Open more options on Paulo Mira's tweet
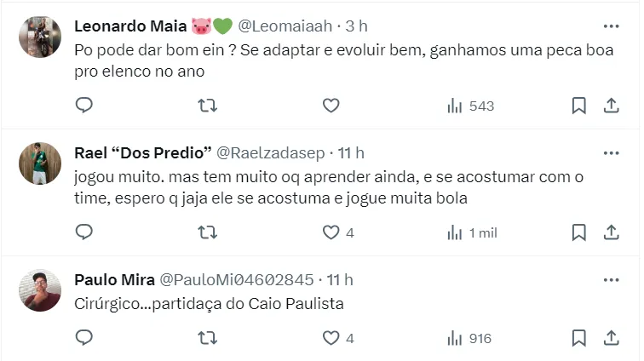Viewport: 644px width, 361px height. (611, 279)
